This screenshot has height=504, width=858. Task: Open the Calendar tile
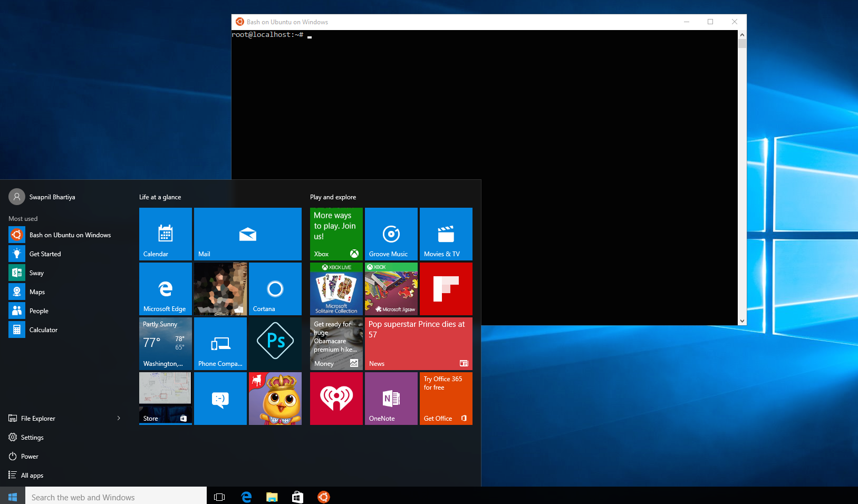coord(165,234)
